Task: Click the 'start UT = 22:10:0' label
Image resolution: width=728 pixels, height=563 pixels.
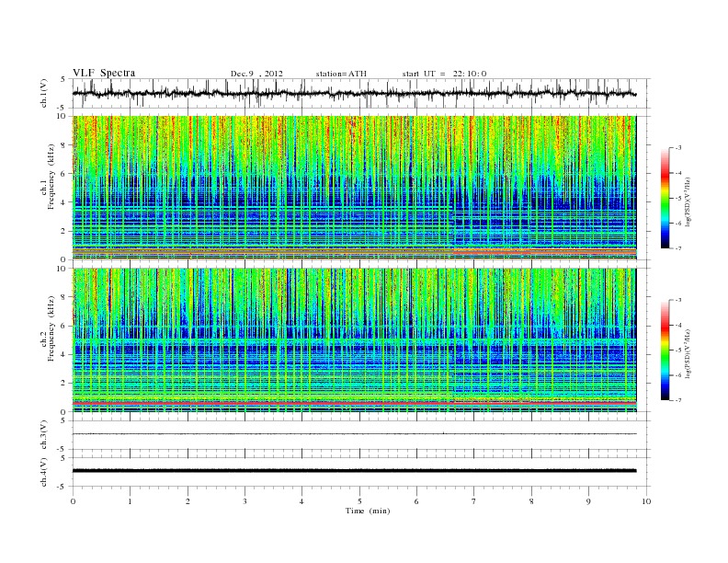Action: 444,74
